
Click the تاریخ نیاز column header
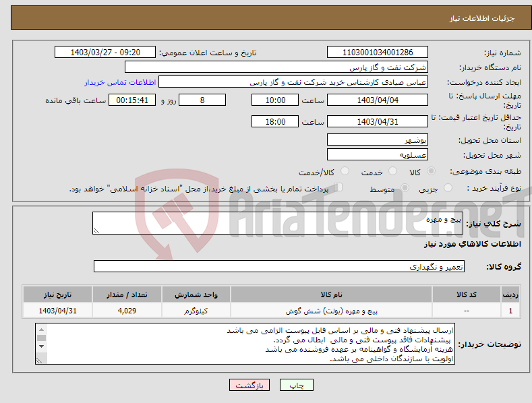(x=58, y=294)
